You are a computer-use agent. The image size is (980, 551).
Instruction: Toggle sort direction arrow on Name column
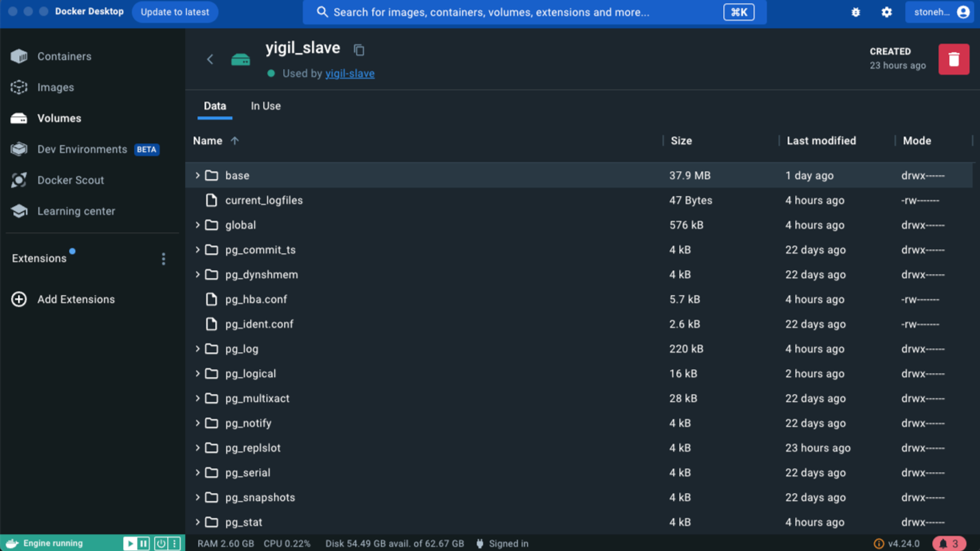pos(235,141)
